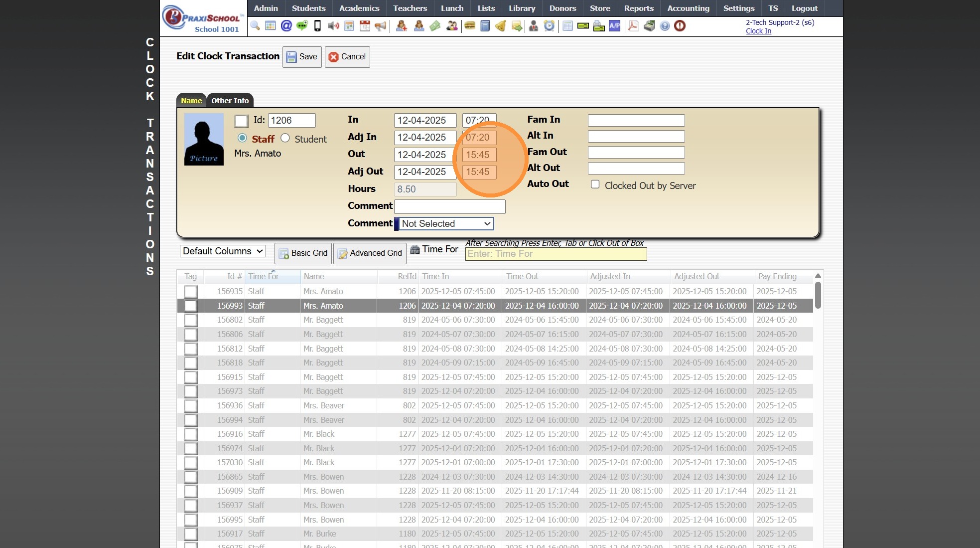The height and width of the screenshot is (548, 980).
Task: Open the alarm clock icon
Action: pos(549,25)
